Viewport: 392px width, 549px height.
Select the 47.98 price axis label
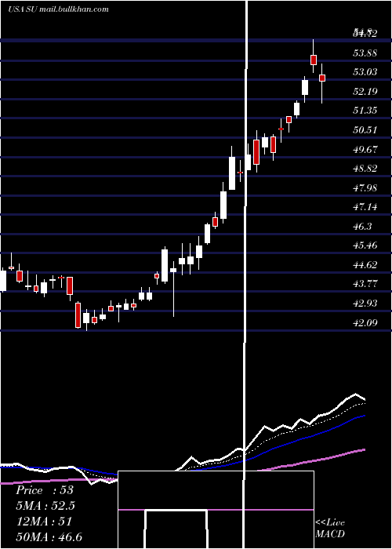365,188
